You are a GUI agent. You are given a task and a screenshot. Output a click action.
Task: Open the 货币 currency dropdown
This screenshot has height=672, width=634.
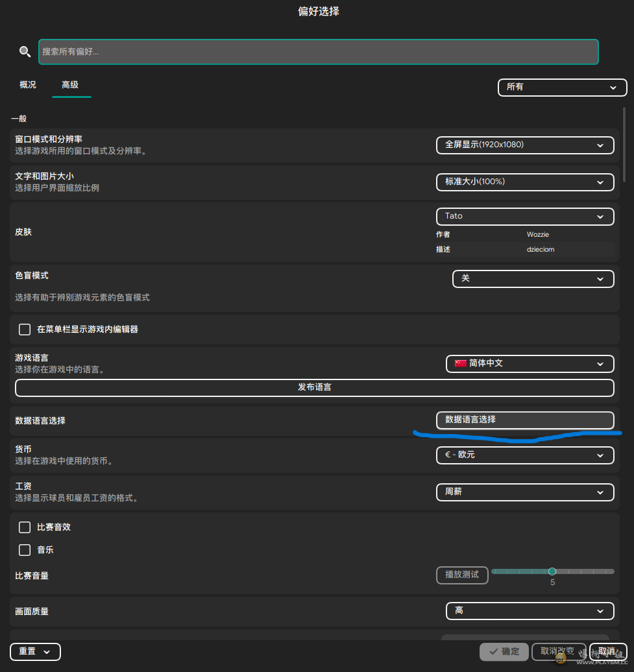pos(524,455)
